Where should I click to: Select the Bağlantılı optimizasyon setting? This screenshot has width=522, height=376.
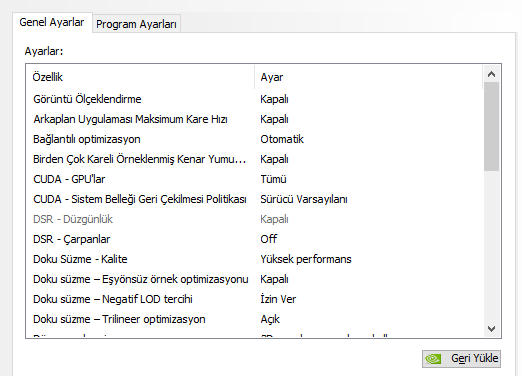[255, 139]
